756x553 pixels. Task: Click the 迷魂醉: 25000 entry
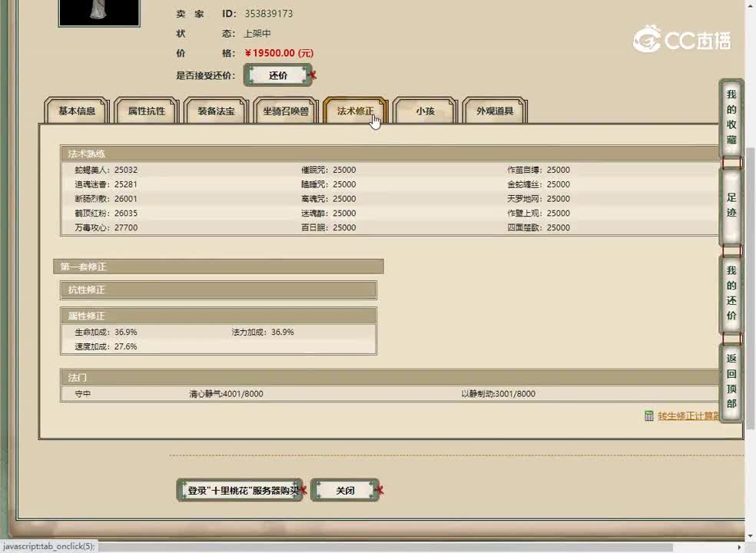328,213
